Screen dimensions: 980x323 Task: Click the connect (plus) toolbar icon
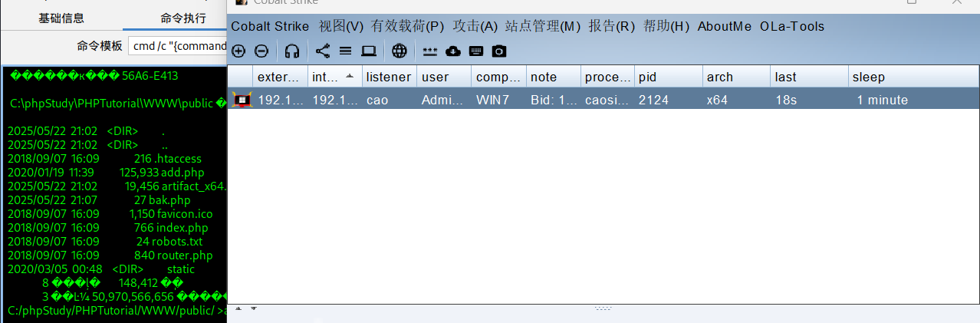tap(238, 51)
